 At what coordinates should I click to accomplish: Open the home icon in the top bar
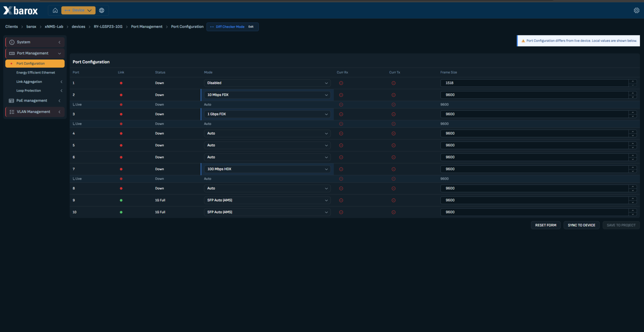(55, 10)
